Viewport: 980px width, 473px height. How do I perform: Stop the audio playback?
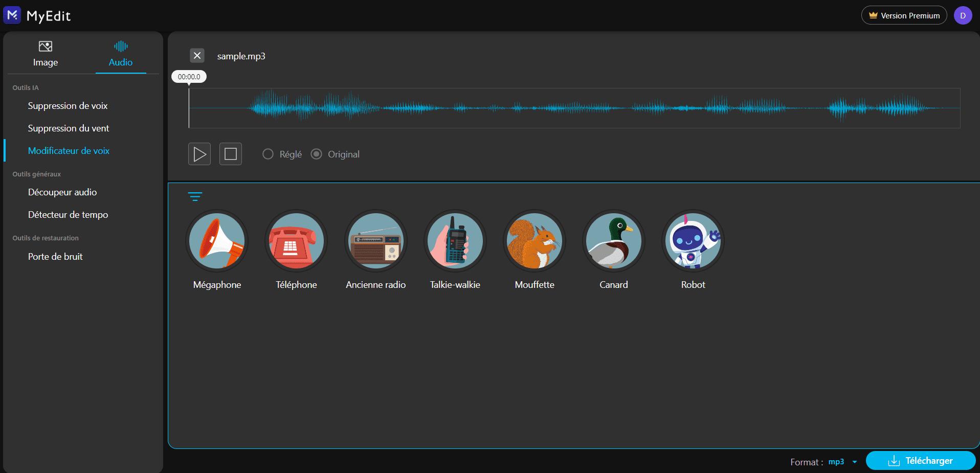coord(230,153)
